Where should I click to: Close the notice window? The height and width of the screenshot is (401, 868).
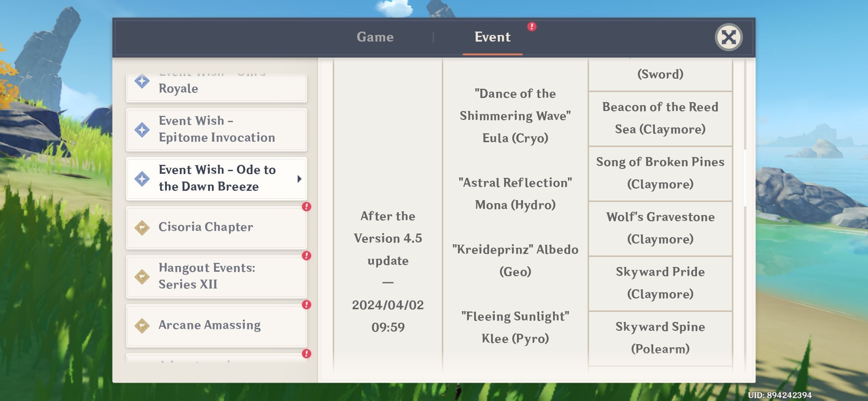pos(729,37)
